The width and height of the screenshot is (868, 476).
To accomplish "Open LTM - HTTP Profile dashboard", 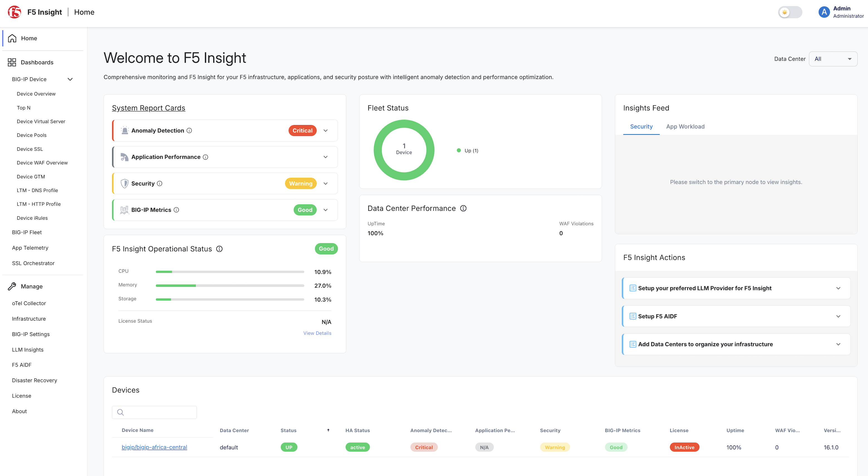I will [38, 204].
